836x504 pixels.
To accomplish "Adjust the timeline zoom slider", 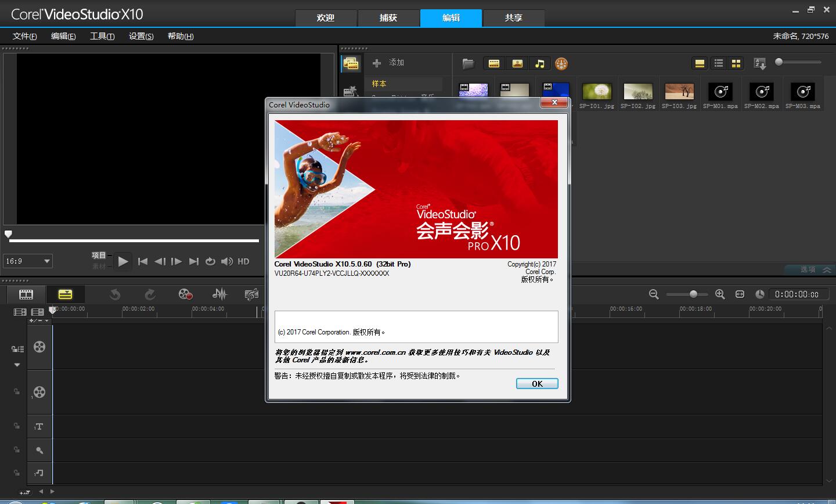I will pos(687,294).
